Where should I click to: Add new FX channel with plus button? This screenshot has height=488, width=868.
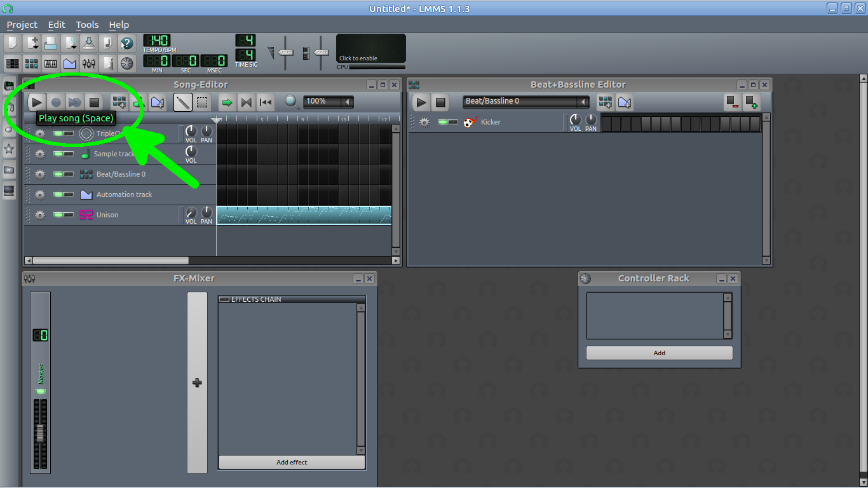(x=197, y=383)
